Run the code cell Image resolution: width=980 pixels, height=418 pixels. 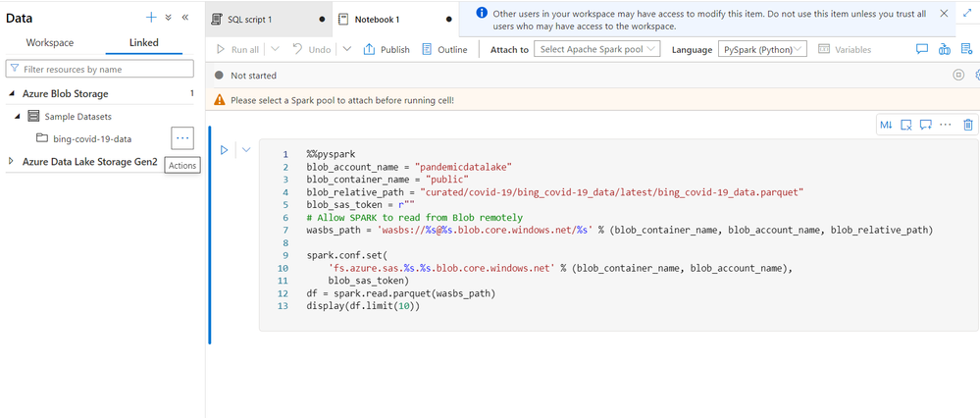(224, 150)
